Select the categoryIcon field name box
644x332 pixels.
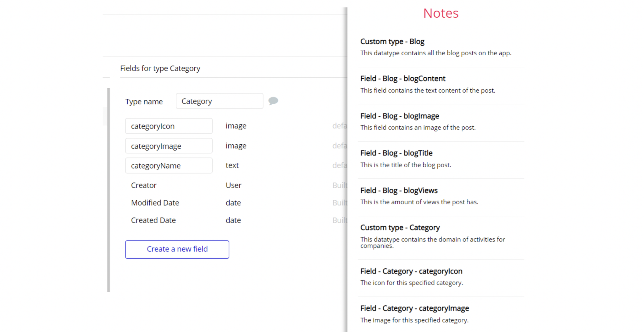point(169,126)
